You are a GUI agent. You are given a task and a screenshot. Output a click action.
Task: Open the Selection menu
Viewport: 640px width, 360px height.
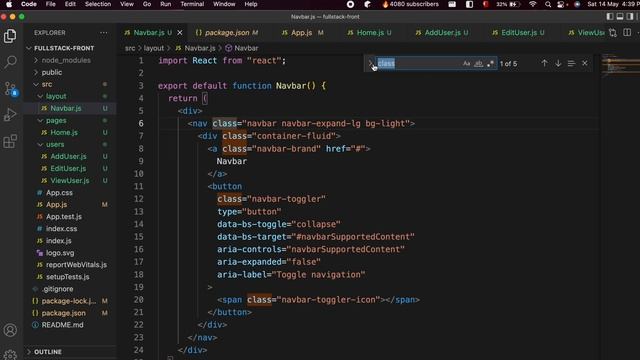(98, 4)
